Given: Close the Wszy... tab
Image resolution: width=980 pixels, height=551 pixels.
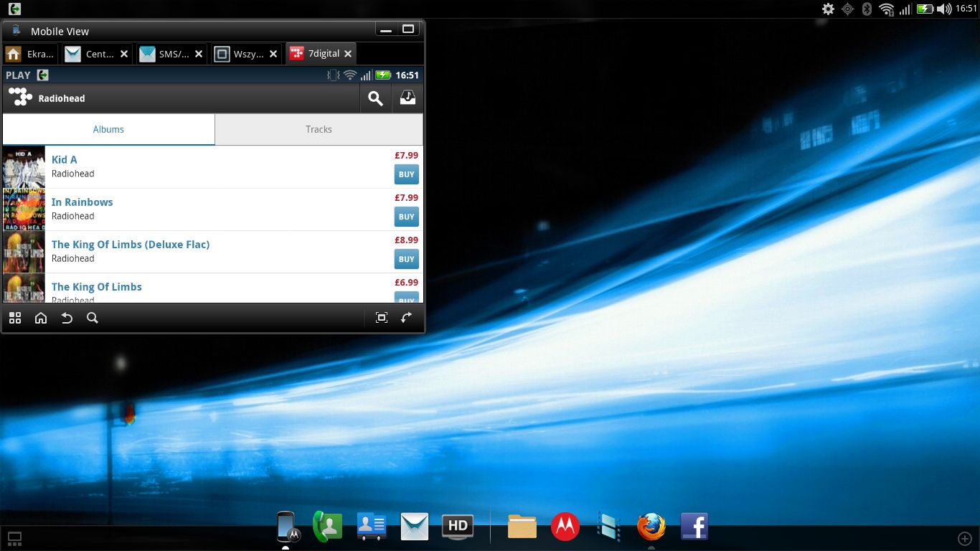Looking at the screenshot, I should click(273, 54).
